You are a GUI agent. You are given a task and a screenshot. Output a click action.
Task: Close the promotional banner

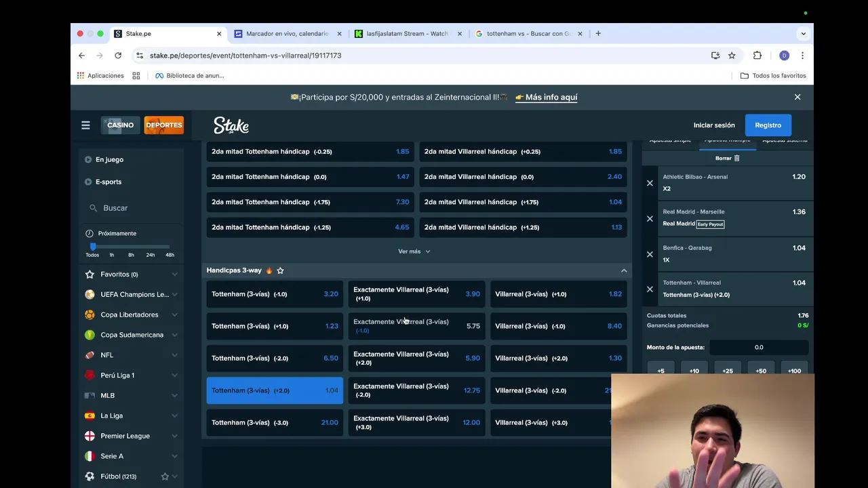click(x=797, y=97)
